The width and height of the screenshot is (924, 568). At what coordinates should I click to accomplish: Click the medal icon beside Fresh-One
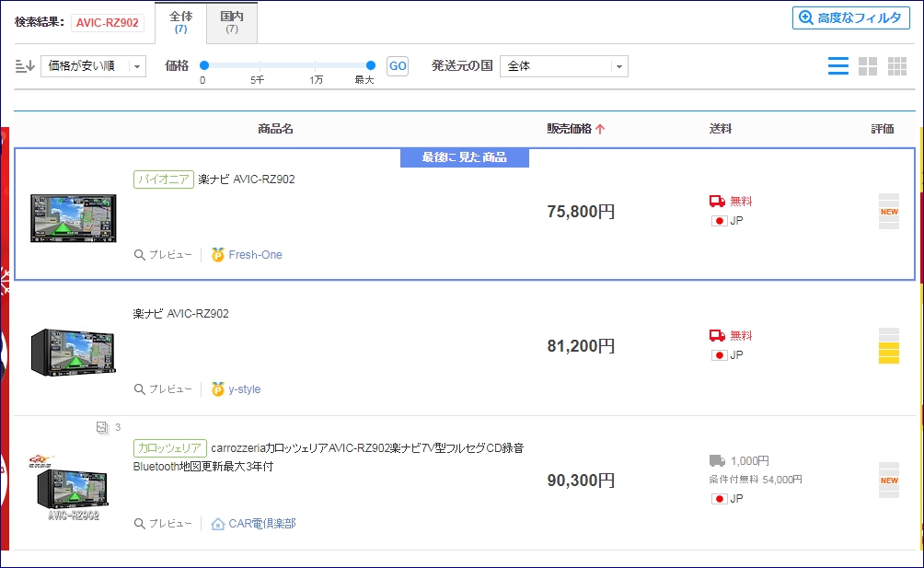218,254
